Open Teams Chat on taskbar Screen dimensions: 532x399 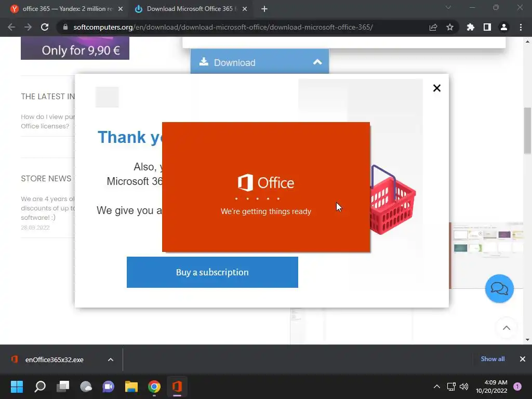[109, 387]
